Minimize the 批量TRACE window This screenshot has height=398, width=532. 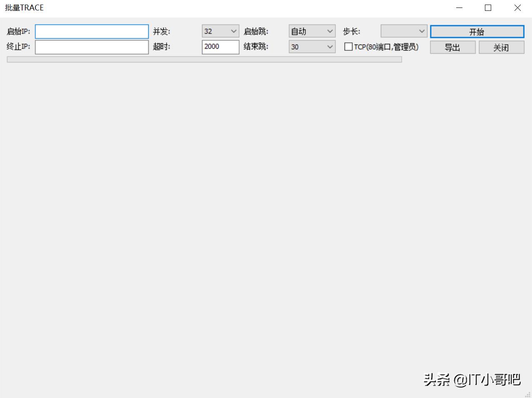[x=459, y=8]
